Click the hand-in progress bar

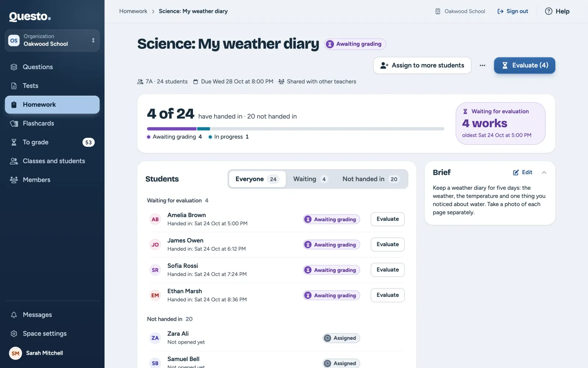(x=295, y=129)
